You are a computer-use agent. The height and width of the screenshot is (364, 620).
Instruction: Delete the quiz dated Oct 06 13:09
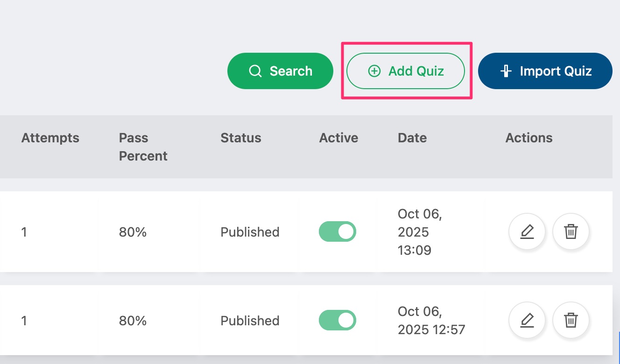(571, 231)
